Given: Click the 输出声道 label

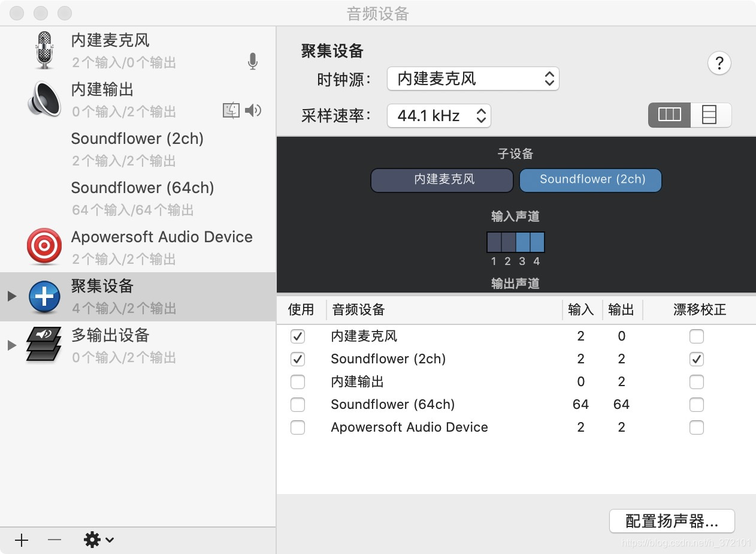Looking at the screenshot, I should [515, 284].
